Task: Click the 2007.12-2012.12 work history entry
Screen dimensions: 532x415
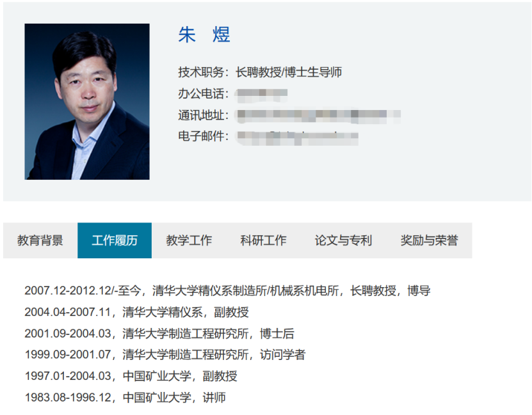Action: click(227, 291)
